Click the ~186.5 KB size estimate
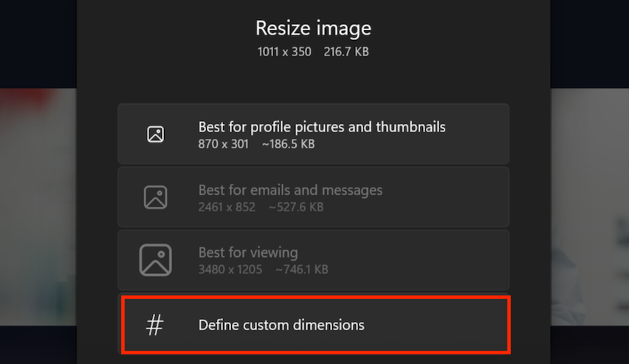 click(288, 144)
